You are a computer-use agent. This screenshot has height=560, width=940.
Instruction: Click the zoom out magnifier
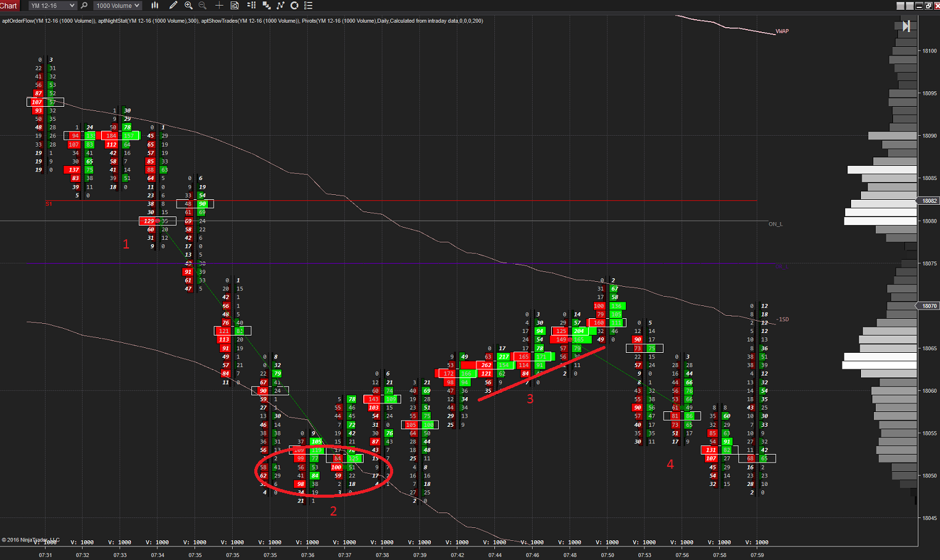pos(202,6)
